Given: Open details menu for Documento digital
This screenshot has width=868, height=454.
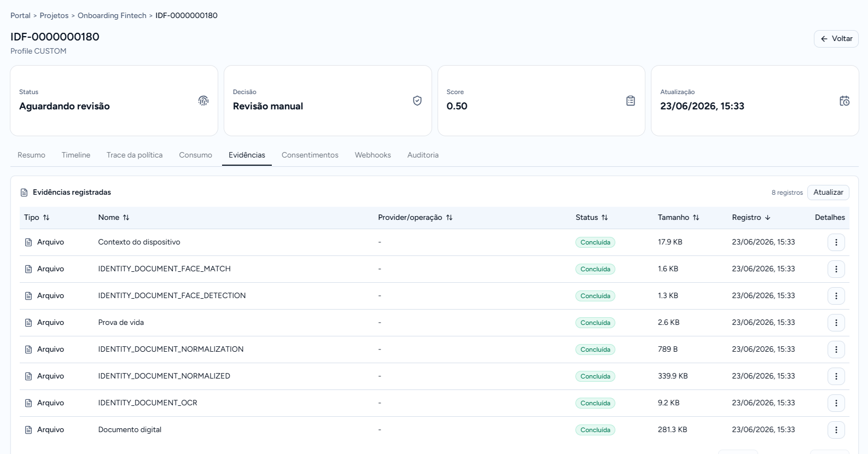Looking at the screenshot, I should click(x=836, y=430).
